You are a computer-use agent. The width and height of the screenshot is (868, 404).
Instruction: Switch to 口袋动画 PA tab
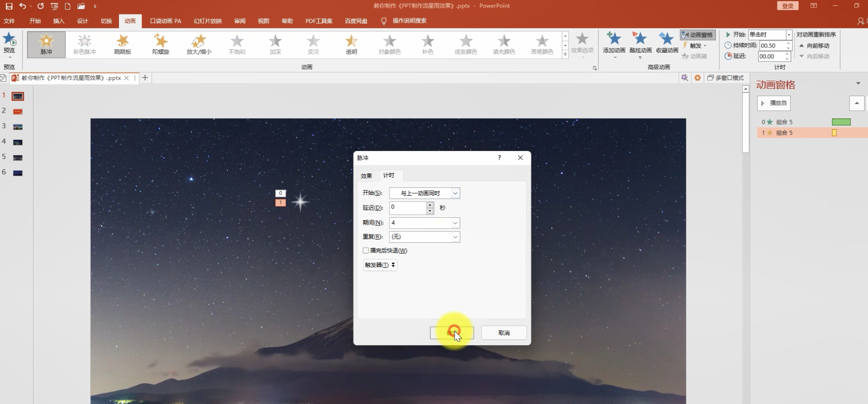click(165, 21)
